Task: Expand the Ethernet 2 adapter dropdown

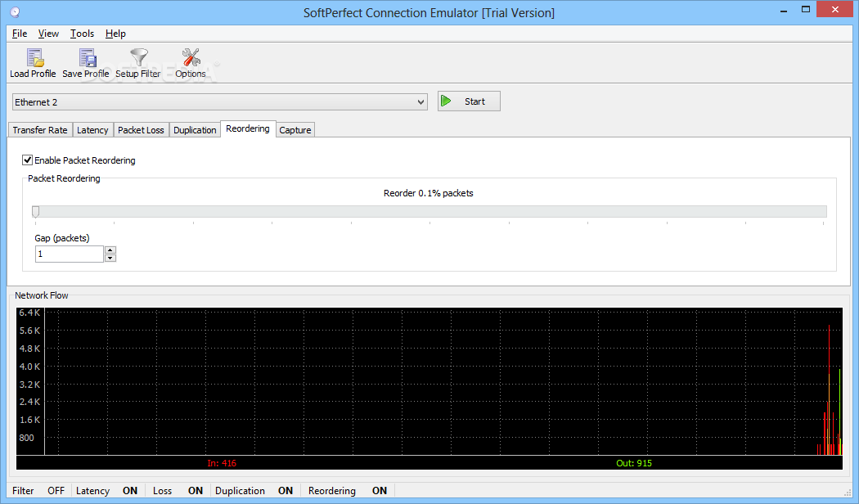Action: tap(421, 102)
